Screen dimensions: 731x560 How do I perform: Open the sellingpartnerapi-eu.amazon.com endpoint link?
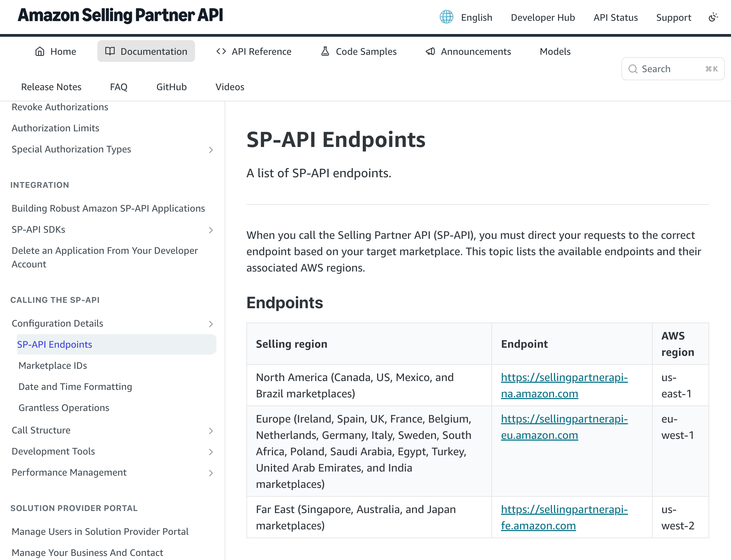pos(564,427)
